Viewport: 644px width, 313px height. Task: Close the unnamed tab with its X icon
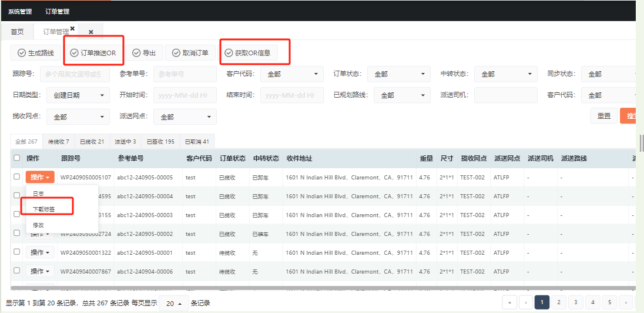[x=90, y=32]
